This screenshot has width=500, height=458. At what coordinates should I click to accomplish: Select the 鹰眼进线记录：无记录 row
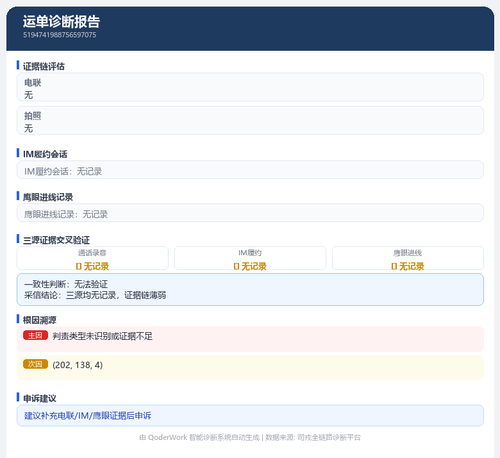[x=250, y=213]
